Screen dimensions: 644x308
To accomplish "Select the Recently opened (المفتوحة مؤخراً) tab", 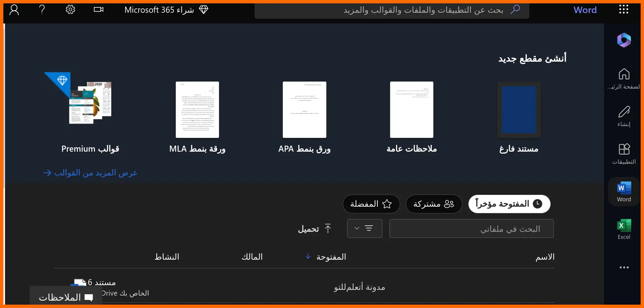I will [x=509, y=204].
